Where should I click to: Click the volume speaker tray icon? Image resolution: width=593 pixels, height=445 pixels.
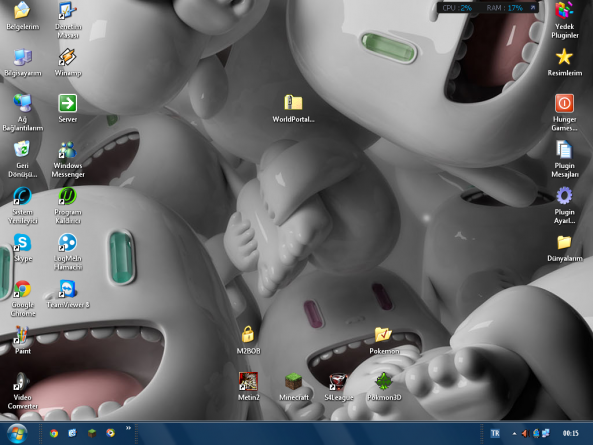(x=525, y=433)
